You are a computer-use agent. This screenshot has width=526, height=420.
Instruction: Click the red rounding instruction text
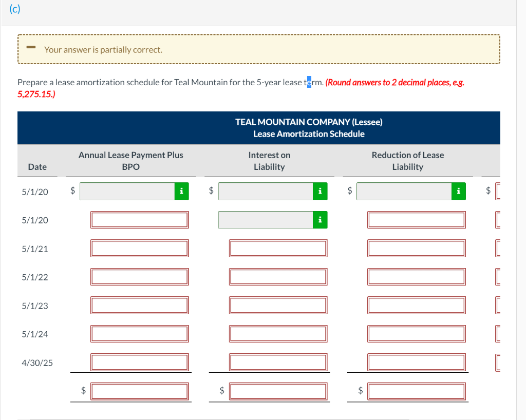tap(241, 88)
